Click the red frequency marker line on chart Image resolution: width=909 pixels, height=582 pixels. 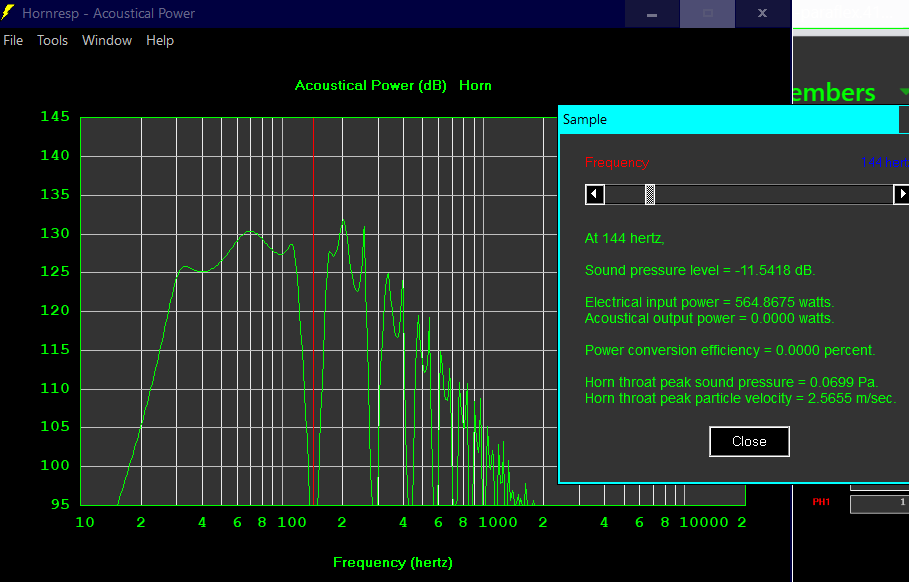[314, 311]
